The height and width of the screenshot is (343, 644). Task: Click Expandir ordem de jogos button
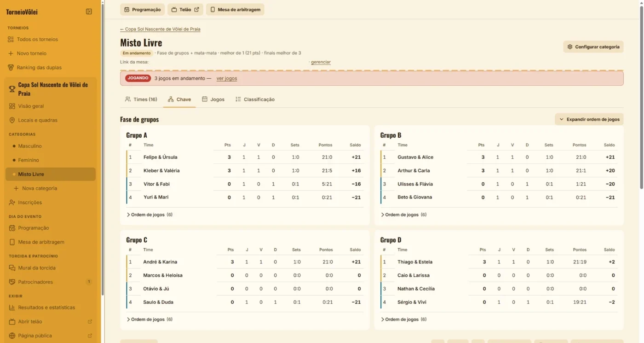(589, 119)
